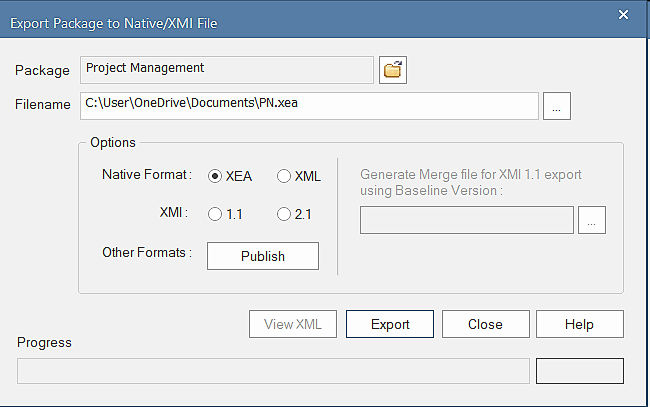The width and height of the screenshot is (650, 407).
Task: Click the Progress bar
Action: point(273,371)
